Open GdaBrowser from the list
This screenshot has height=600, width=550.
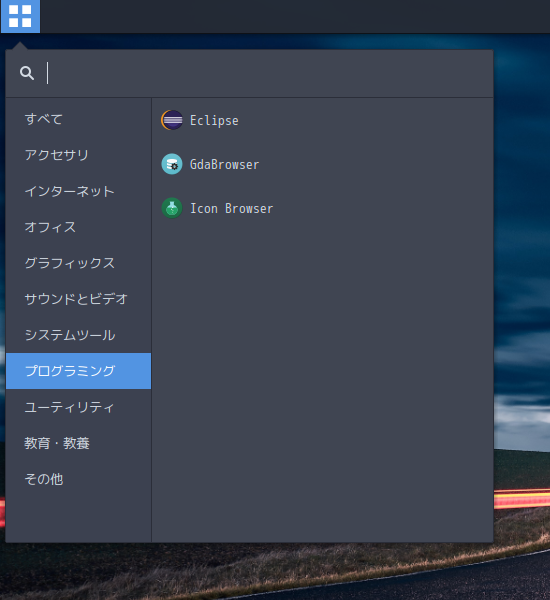(x=322, y=164)
